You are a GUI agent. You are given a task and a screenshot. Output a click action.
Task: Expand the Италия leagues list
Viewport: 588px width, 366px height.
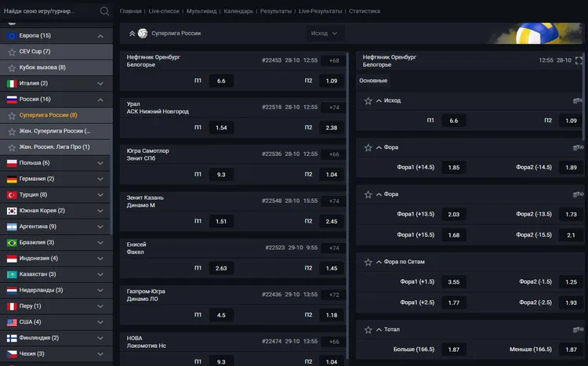tap(100, 83)
